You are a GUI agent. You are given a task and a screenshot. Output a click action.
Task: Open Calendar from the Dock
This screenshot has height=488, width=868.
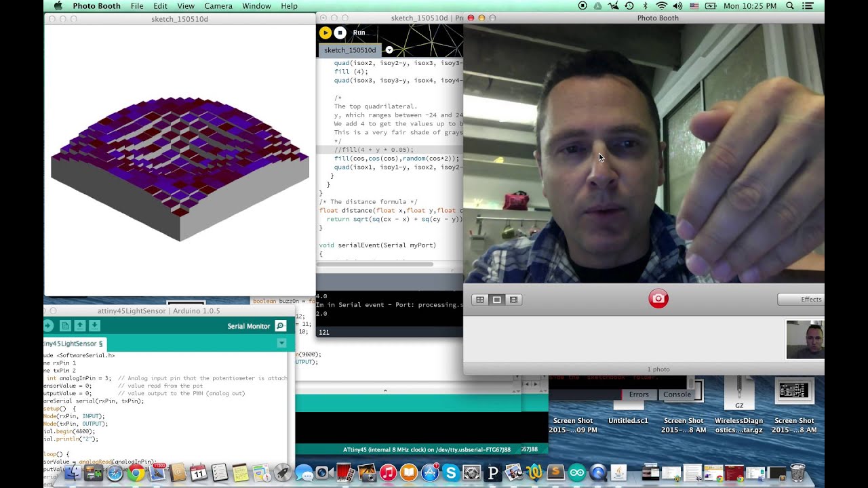click(199, 472)
